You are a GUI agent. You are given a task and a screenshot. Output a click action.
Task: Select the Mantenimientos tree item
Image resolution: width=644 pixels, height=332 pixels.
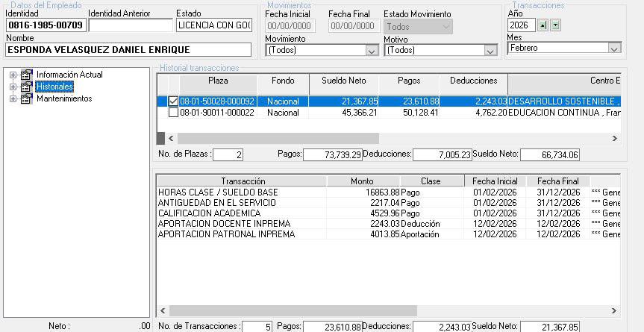(64, 98)
